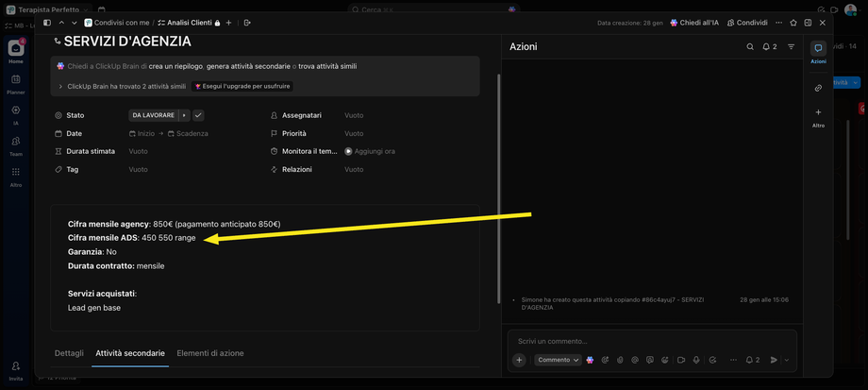The image size is (868, 390).
Task: Open IA in the background sidebar
Action: point(16,114)
